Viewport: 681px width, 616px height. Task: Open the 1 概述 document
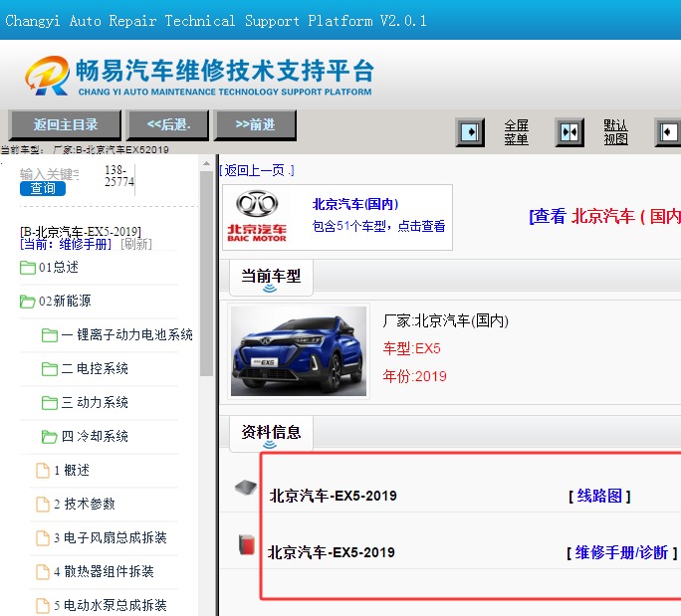(63, 470)
